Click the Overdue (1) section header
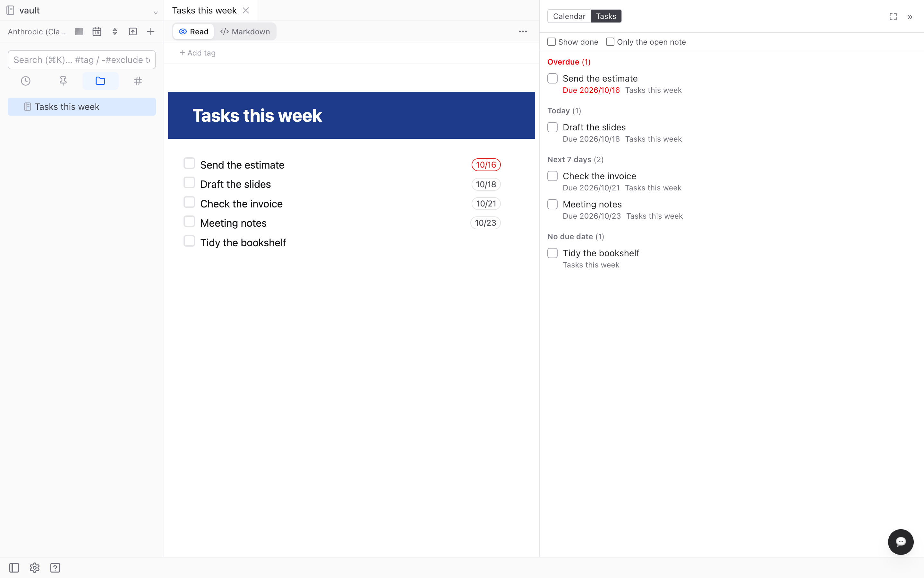Image resolution: width=924 pixels, height=578 pixels. 569,62
